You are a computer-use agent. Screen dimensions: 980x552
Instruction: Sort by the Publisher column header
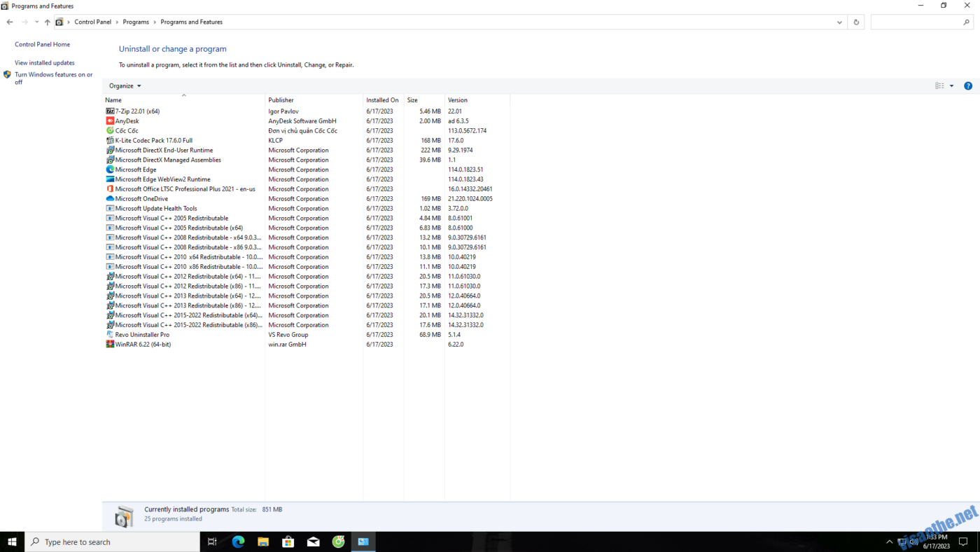[x=314, y=100]
